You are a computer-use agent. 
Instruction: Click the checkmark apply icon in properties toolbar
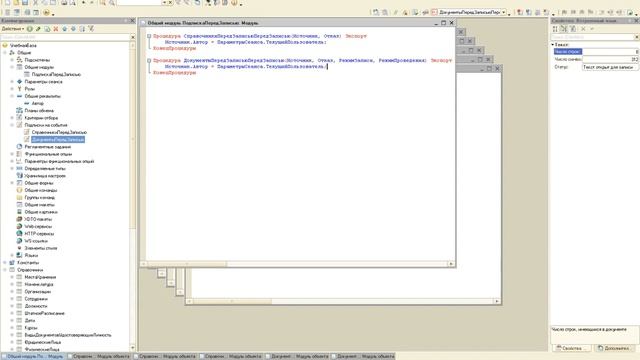[x=592, y=29]
